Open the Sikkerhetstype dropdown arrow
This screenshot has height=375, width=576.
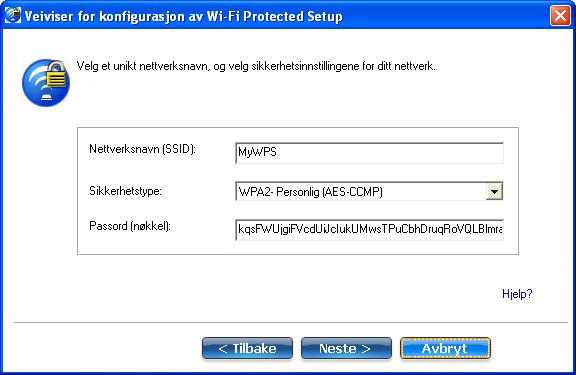pyautogui.click(x=494, y=191)
